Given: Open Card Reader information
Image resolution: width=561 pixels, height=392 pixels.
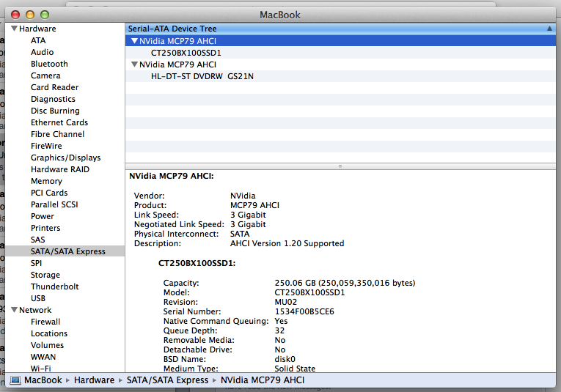Looking at the screenshot, I should coord(54,87).
